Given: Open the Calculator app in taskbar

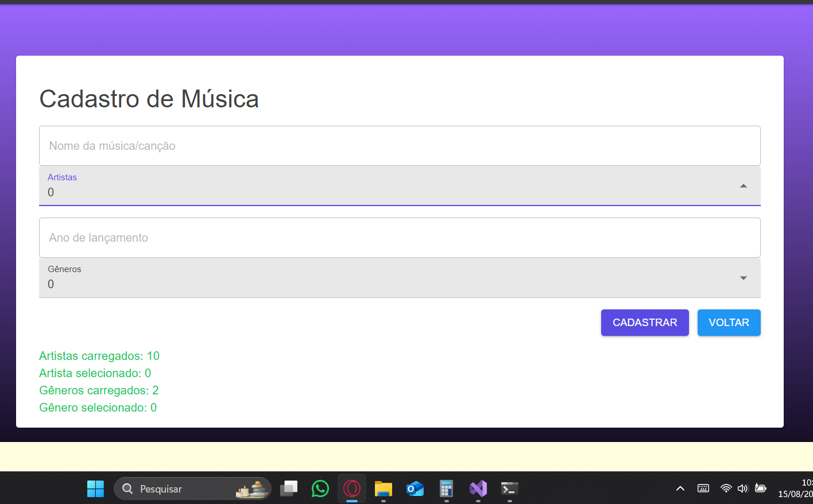Looking at the screenshot, I should click(x=447, y=489).
